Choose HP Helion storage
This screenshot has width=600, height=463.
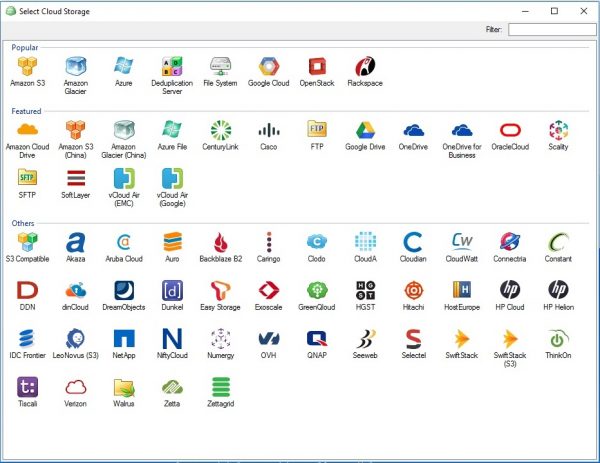coord(558,290)
